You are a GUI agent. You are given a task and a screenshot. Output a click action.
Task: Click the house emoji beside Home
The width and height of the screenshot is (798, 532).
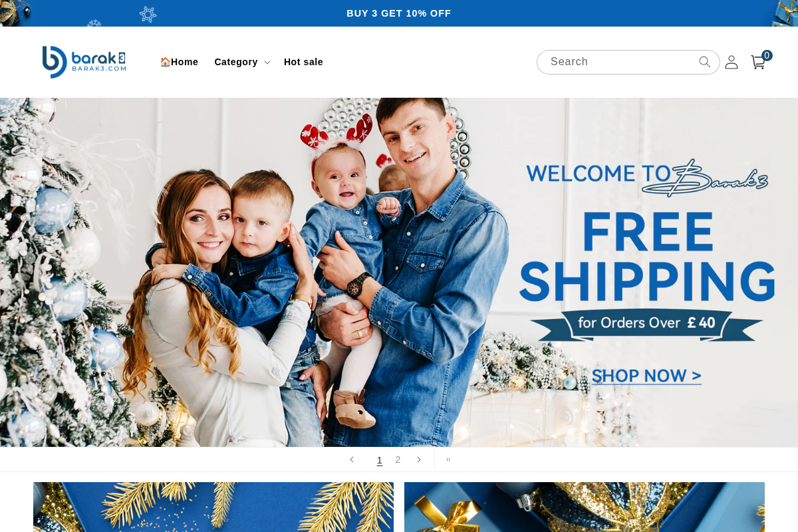click(x=165, y=62)
